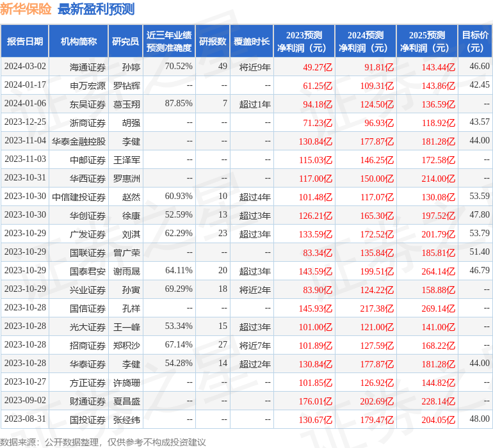Viewport: 493px width, 448px height.
Task: Click researcher name 王泽军
Action: click(x=127, y=160)
